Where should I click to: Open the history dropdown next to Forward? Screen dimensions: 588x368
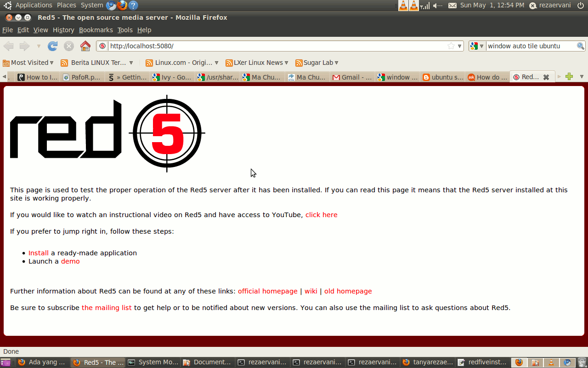[x=39, y=46]
